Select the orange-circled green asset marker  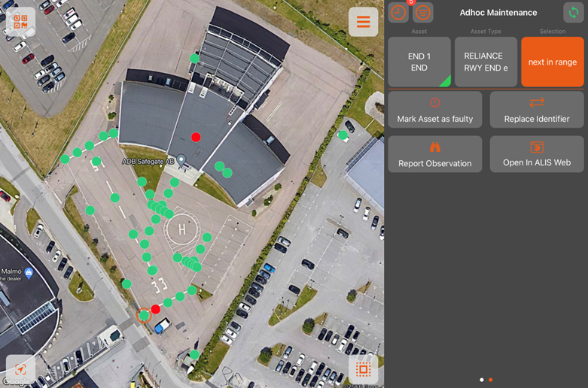pos(144,315)
